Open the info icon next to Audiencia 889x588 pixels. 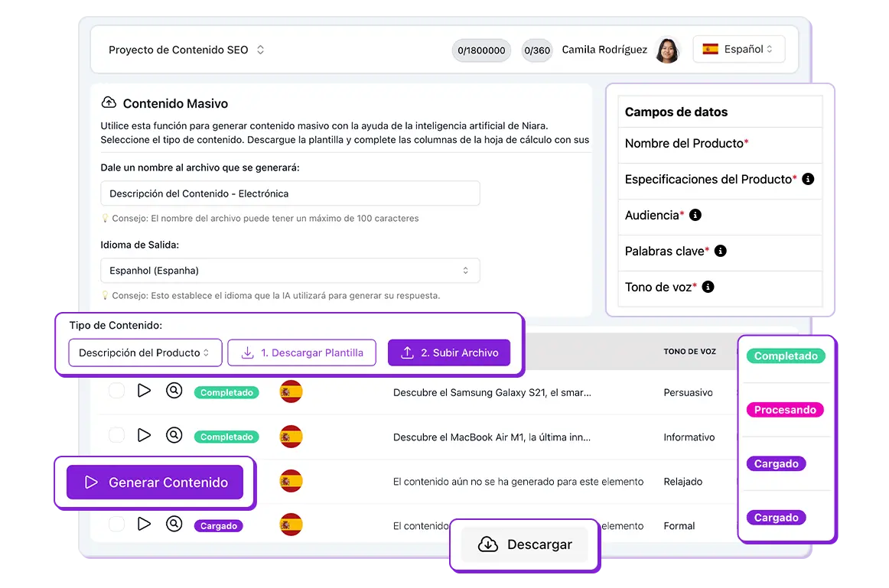tap(695, 215)
